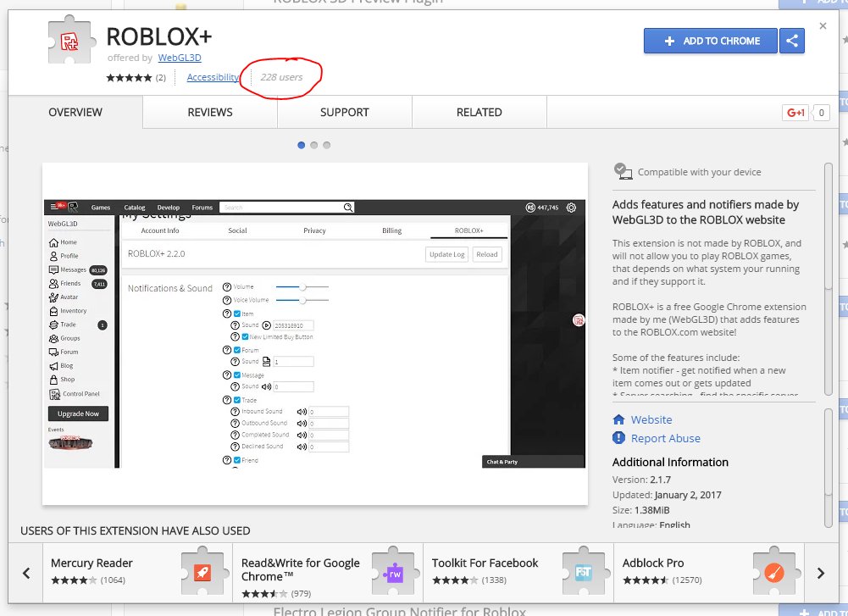Image resolution: width=848 pixels, height=616 pixels.
Task: Open the Reviews tab
Action: (210, 112)
